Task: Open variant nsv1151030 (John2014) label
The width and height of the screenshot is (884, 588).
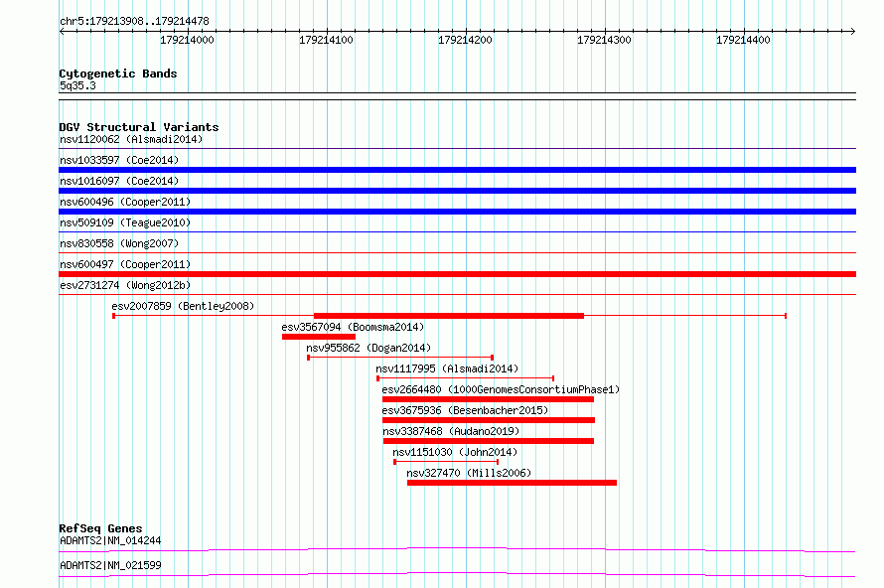Action: 455,452
